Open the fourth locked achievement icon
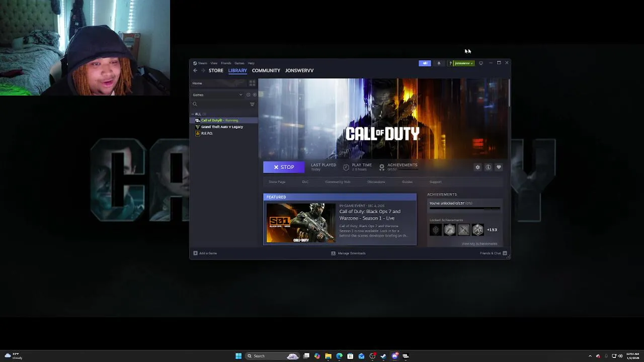The image size is (644, 362). (x=478, y=230)
